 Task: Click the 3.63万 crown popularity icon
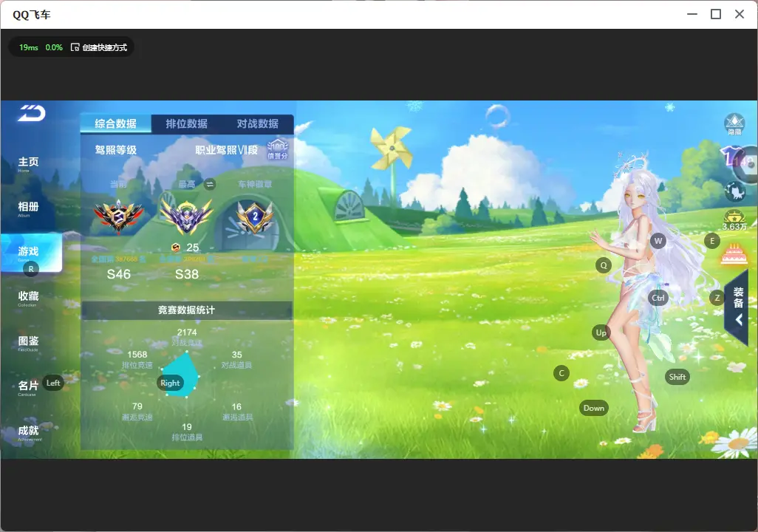click(x=734, y=220)
